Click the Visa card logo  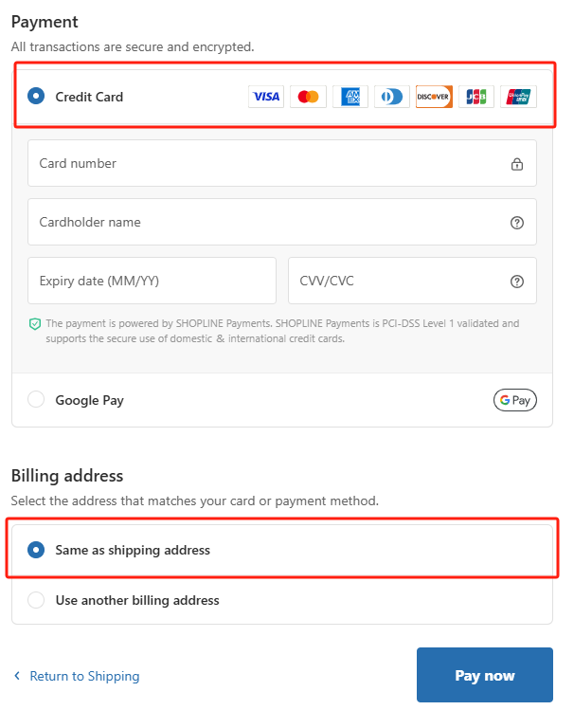pyautogui.click(x=266, y=97)
